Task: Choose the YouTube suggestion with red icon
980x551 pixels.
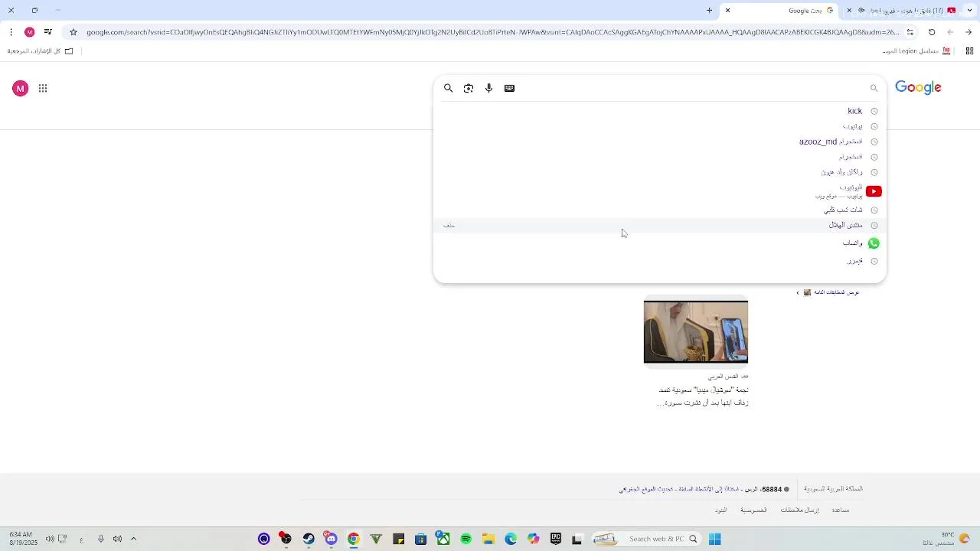Action: (660, 191)
